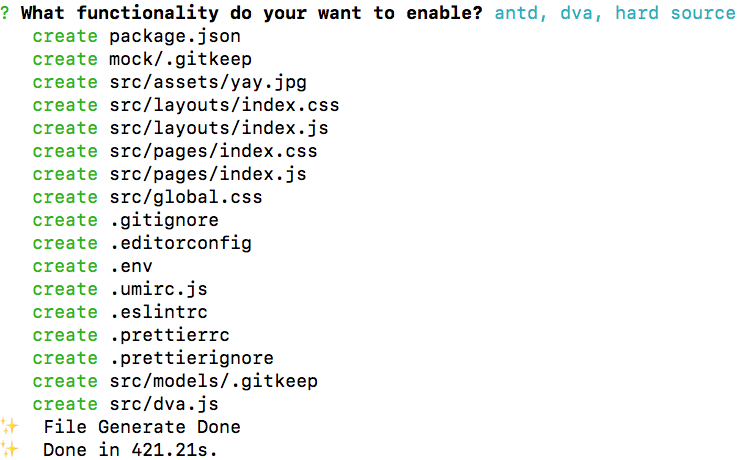
Task: Click the src/pages/index.js path
Action: [x=208, y=174]
